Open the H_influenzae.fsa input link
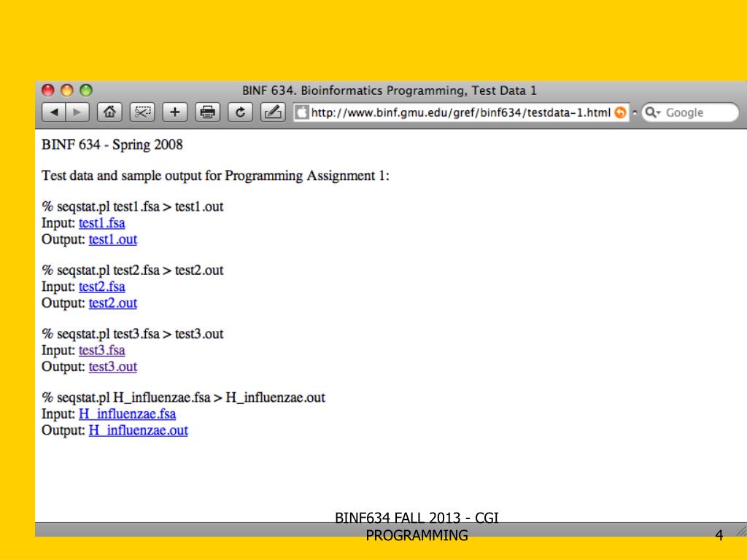This screenshot has width=747, height=560. (x=127, y=414)
